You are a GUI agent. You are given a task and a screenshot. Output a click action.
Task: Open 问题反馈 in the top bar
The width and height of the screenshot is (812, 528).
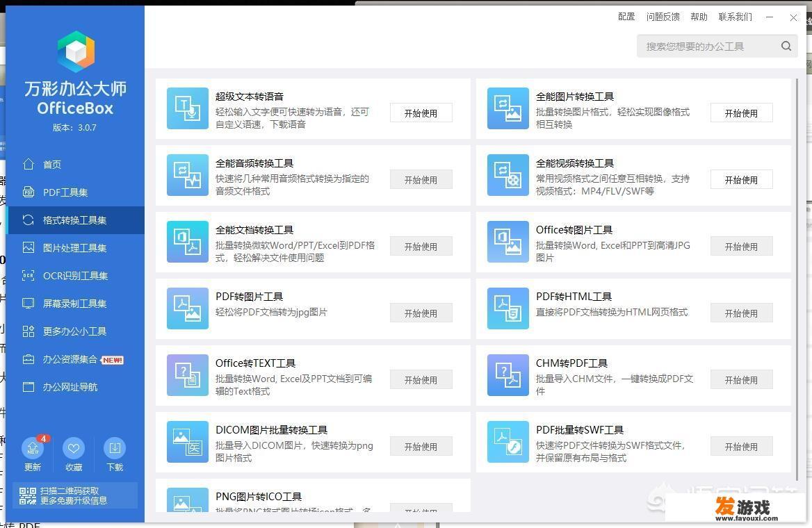click(663, 17)
